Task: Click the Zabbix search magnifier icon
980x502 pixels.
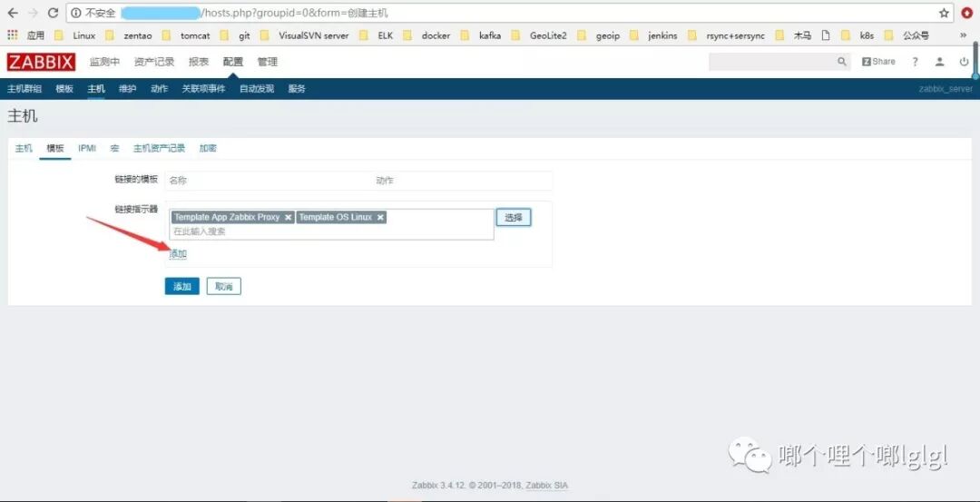Action: [842, 62]
